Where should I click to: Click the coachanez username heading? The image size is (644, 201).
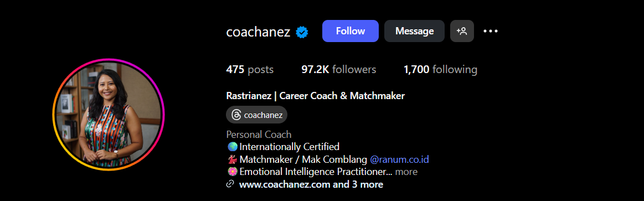pos(259,32)
